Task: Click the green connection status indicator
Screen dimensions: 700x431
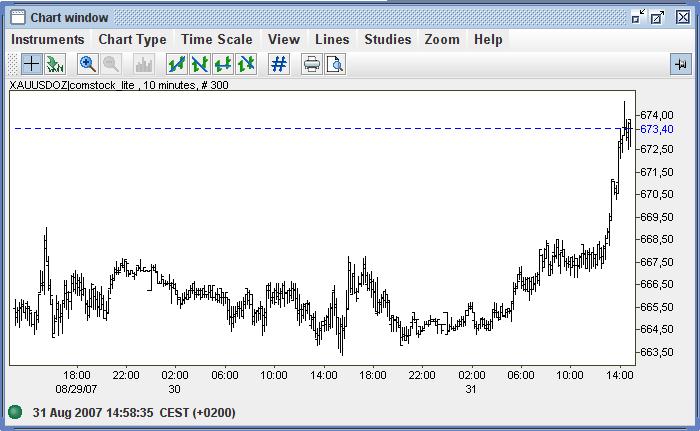Action: tap(15, 412)
